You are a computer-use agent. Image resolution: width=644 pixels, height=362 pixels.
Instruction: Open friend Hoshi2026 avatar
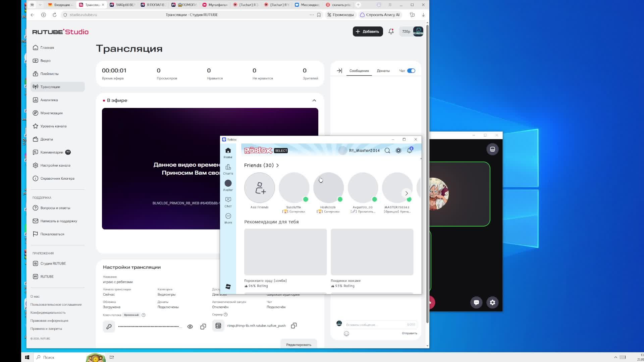(x=328, y=188)
